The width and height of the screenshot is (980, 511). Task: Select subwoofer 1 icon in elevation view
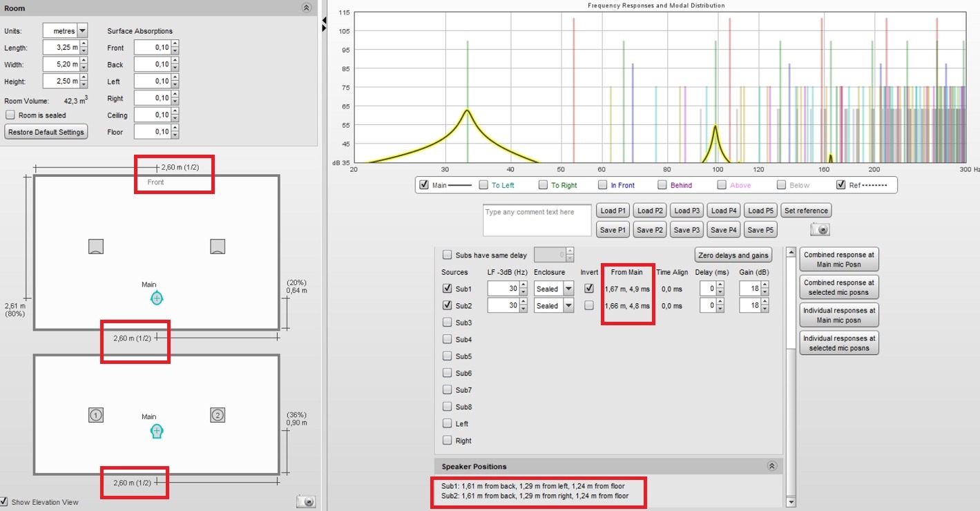coord(96,415)
